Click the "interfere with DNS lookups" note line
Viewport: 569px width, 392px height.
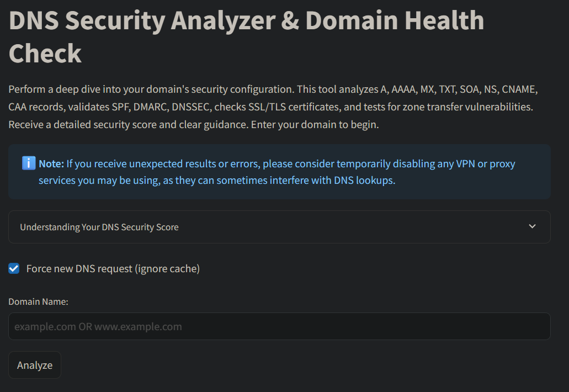332,181
